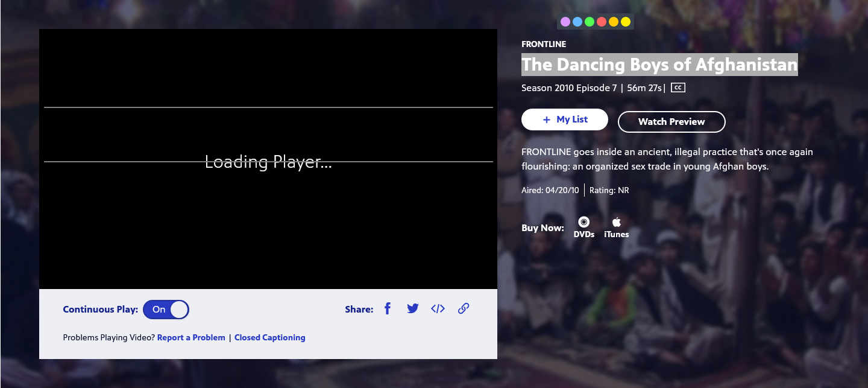
Task: Click the Loading Player video area
Action: [268, 159]
